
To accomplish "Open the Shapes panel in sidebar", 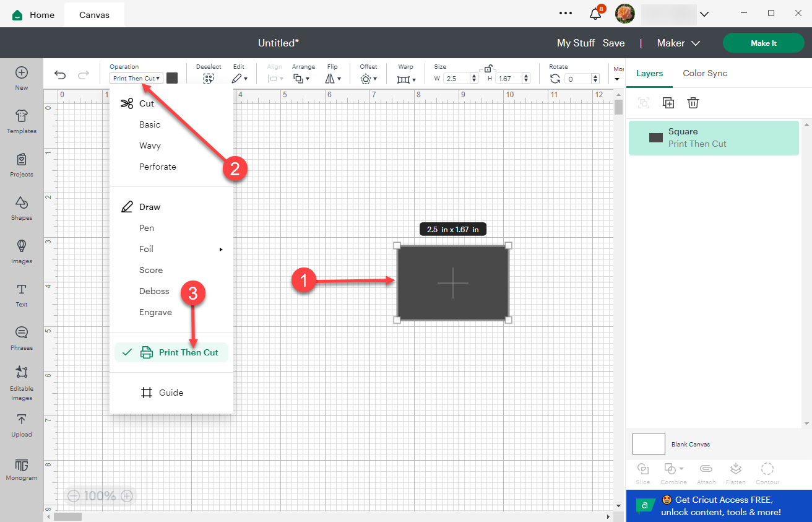I will tap(22, 207).
